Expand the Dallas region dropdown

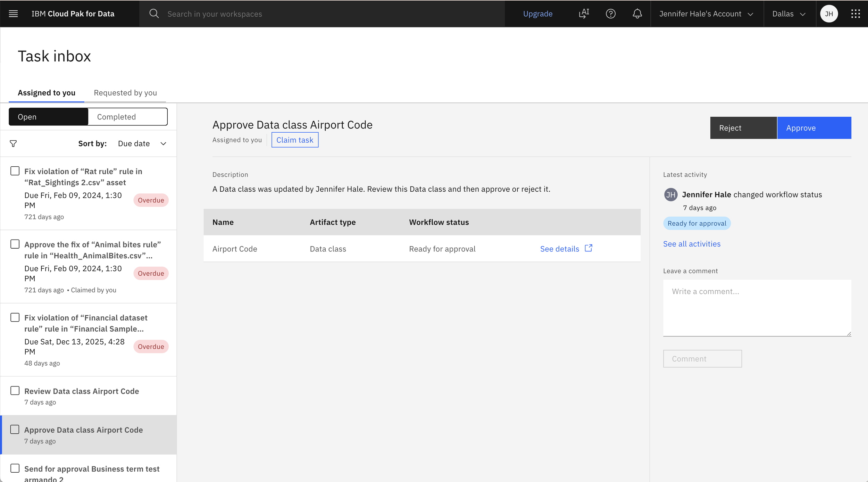[788, 14]
